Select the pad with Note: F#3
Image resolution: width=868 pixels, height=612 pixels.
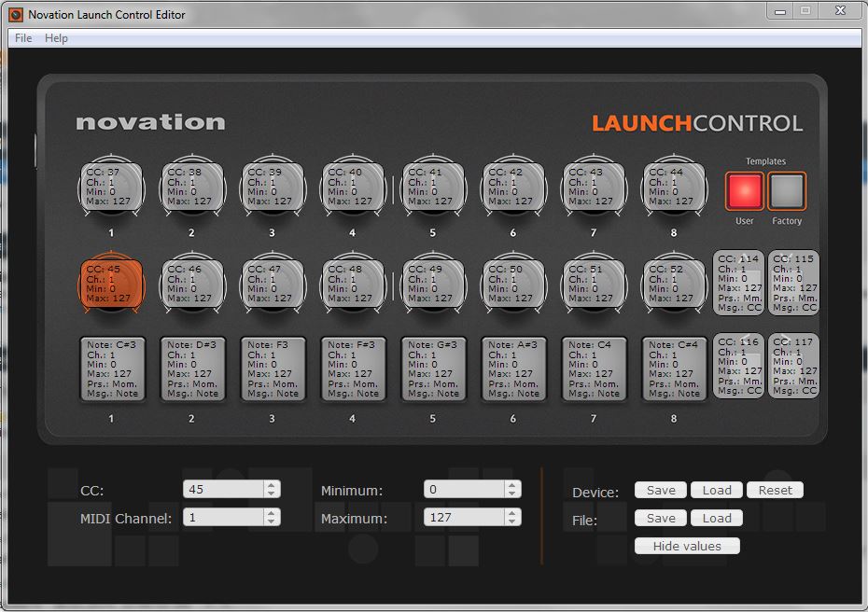[x=353, y=369]
